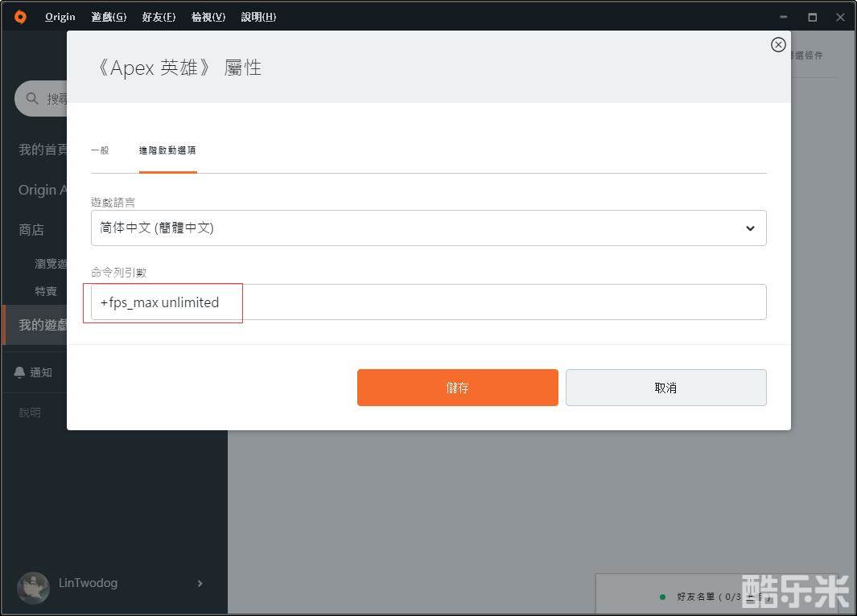
Task: Open the 遊戲(G) menu
Action: 109,17
